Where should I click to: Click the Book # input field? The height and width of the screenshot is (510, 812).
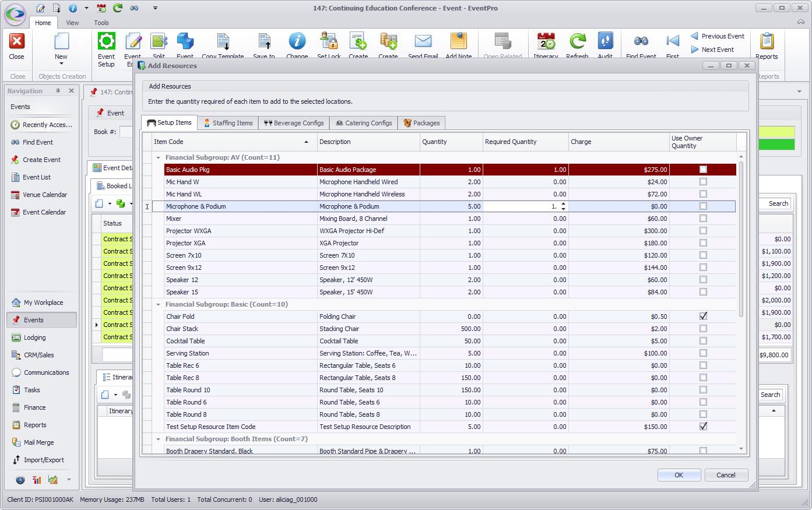[x=126, y=132]
